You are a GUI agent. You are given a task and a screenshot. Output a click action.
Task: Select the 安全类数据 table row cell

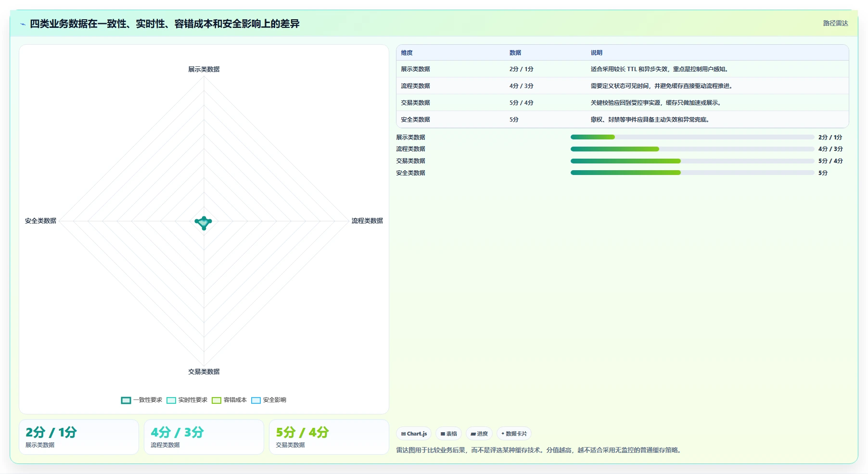[x=415, y=120]
